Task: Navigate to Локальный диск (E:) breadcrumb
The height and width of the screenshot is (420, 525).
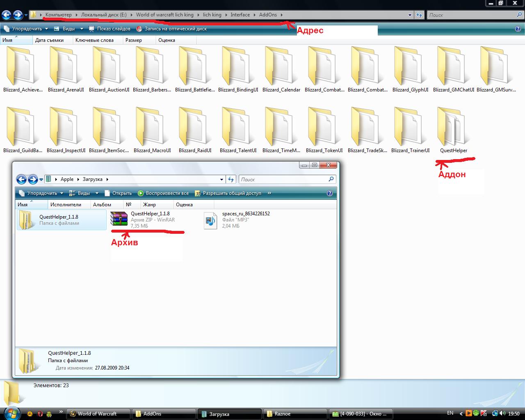Action: [x=104, y=15]
